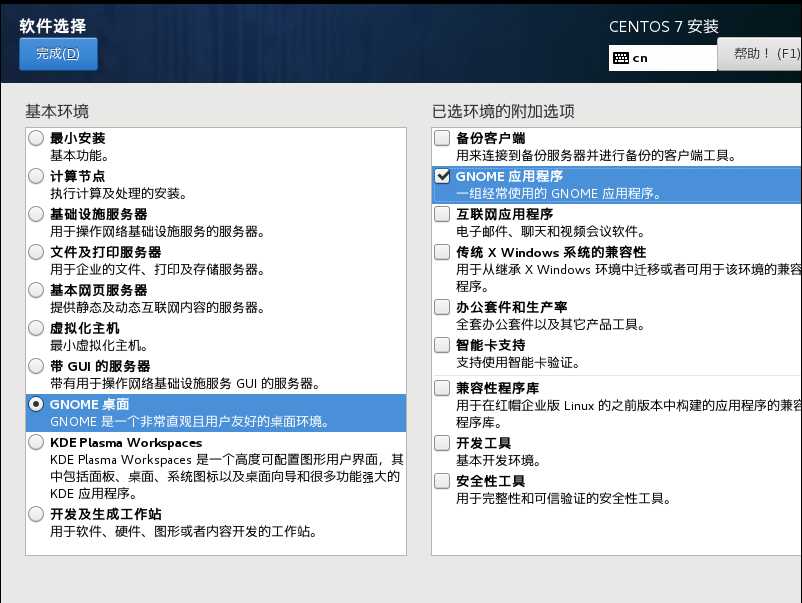Click the text 用于完整性和可信验证的安全性工具。
The height and width of the screenshot is (603, 802).
(564, 498)
